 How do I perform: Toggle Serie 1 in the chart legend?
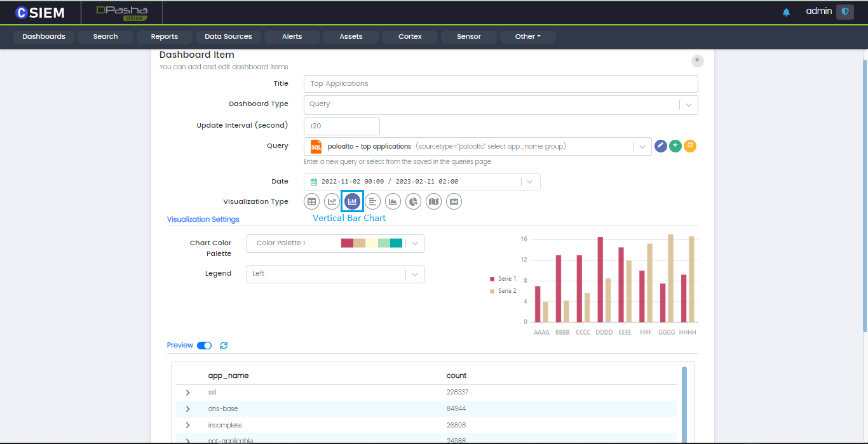coord(503,279)
